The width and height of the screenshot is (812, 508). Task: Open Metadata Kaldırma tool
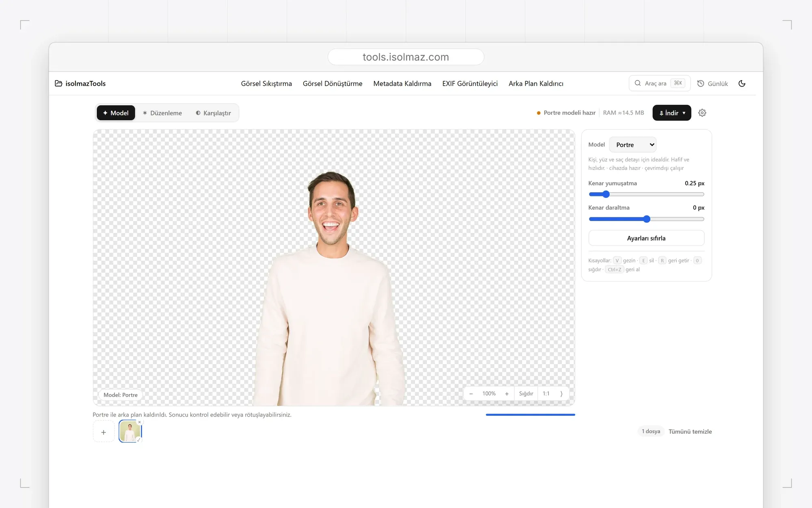click(402, 83)
